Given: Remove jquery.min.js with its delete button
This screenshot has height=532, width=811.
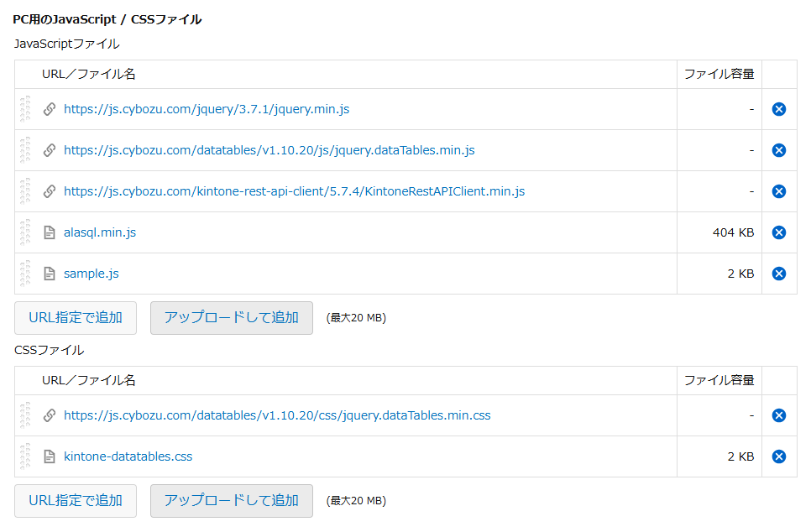Looking at the screenshot, I should pos(779,109).
